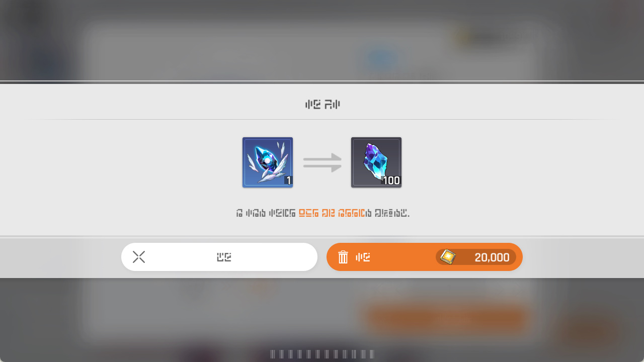This screenshot has width=644, height=362.
Task: Click the trash can icon
Action: point(343,257)
